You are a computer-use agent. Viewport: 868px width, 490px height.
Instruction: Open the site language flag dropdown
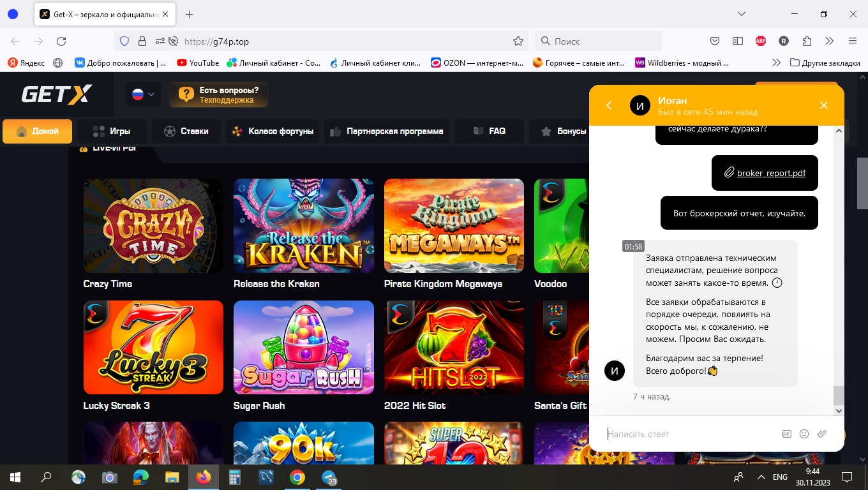[x=143, y=94]
